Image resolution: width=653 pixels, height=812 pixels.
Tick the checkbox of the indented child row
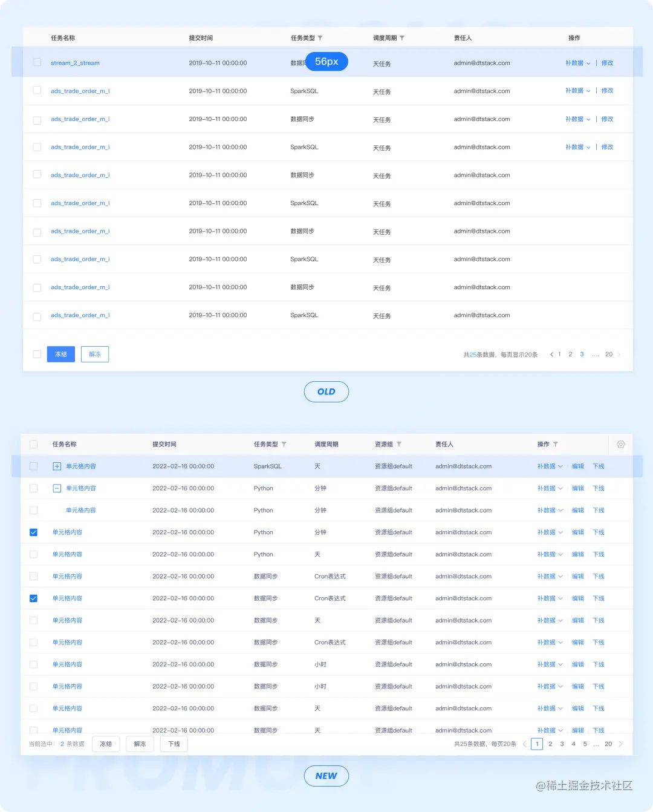click(33, 511)
